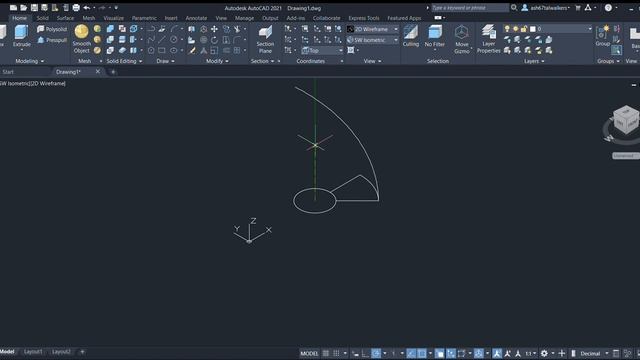The height and width of the screenshot is (360, 640).
Task: Toggle layer 0 freeze sun icon
Action: coord(516,29)
